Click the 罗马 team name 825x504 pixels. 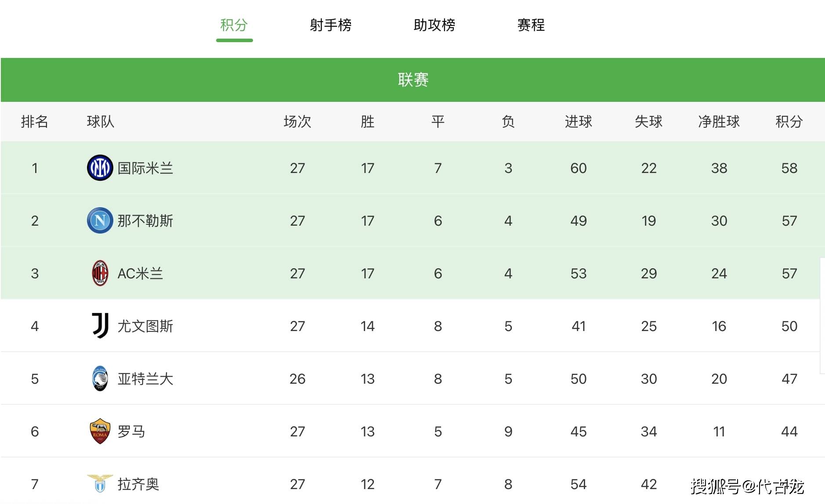(131, 432)
